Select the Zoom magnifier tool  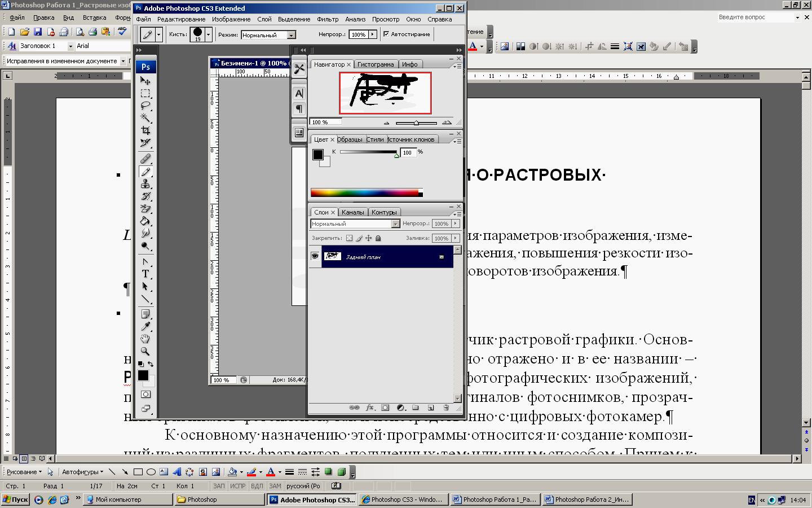[x=145, y=351]
